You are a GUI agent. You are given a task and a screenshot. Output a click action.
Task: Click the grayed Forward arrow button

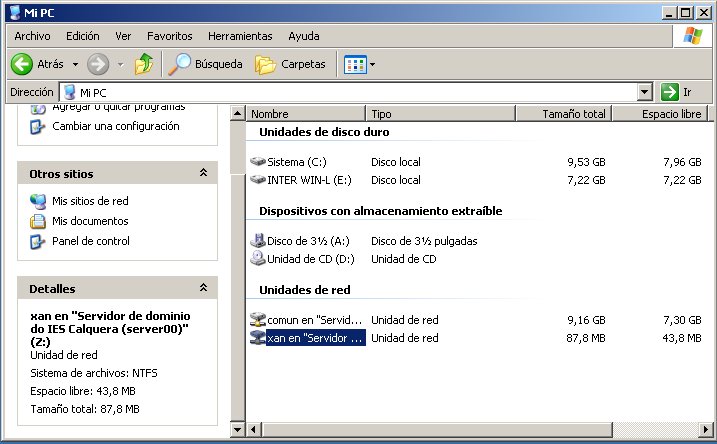[x=98, y=64]
